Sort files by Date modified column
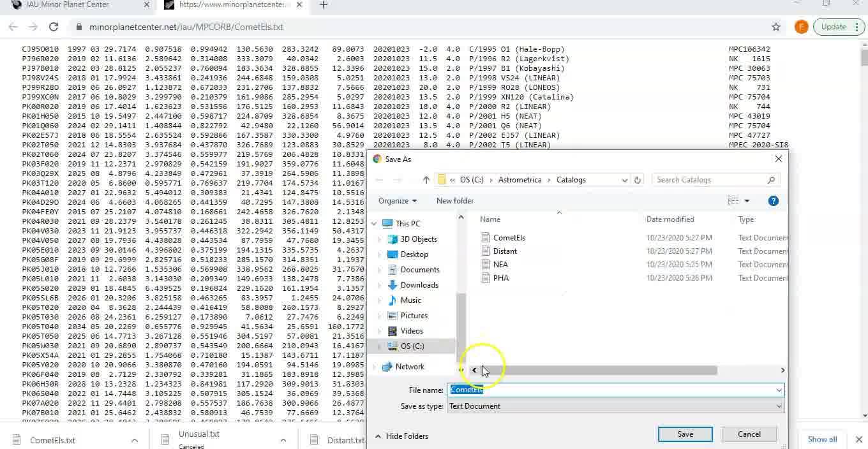 click(670, 219)
